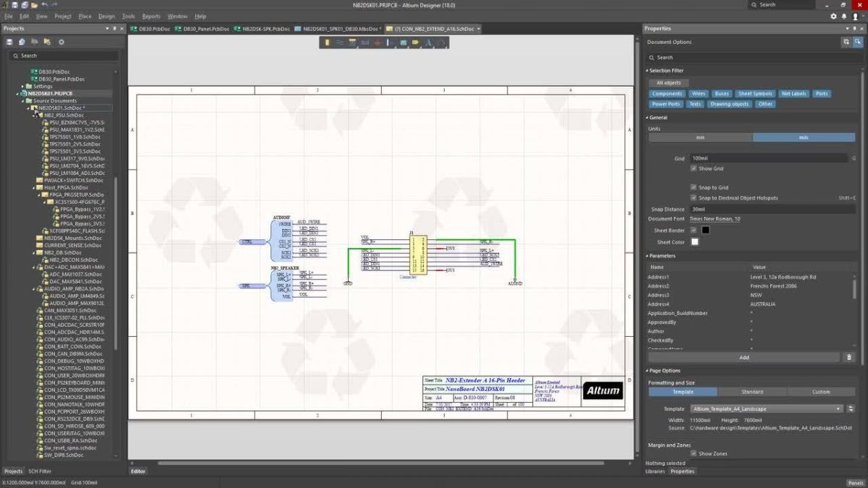
Task: Click the selection mode icon in Document Options header
Action: (x=857, y=42)
